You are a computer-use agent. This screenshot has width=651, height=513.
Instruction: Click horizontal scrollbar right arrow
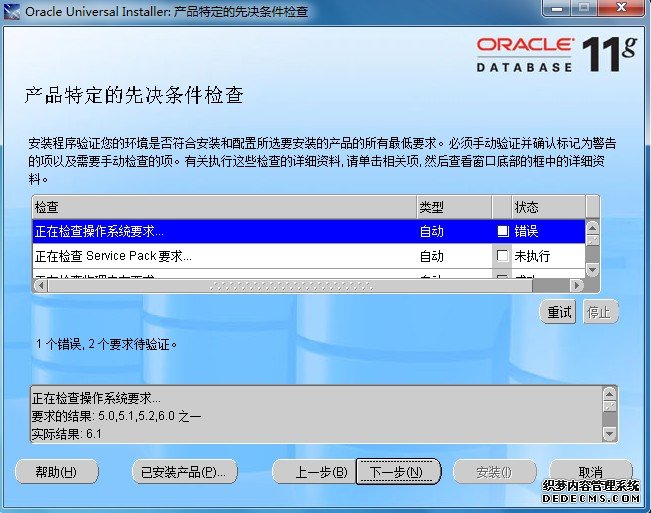[577, 286]
